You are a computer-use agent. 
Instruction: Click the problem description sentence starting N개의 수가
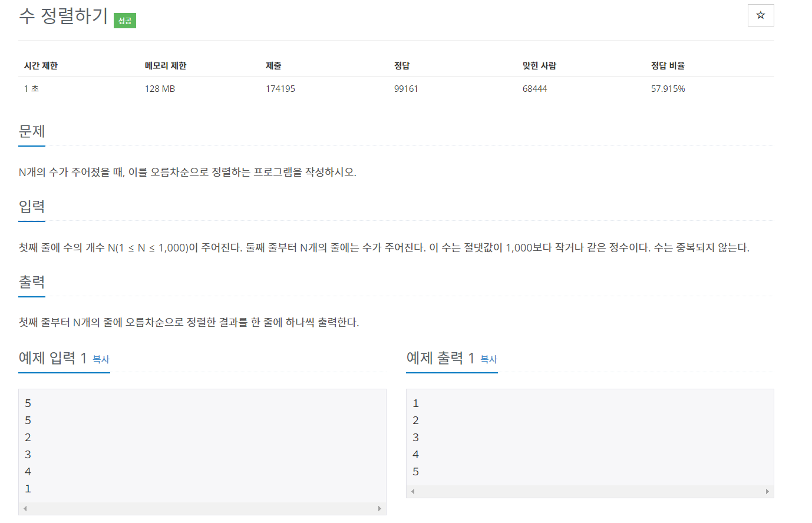187,172
